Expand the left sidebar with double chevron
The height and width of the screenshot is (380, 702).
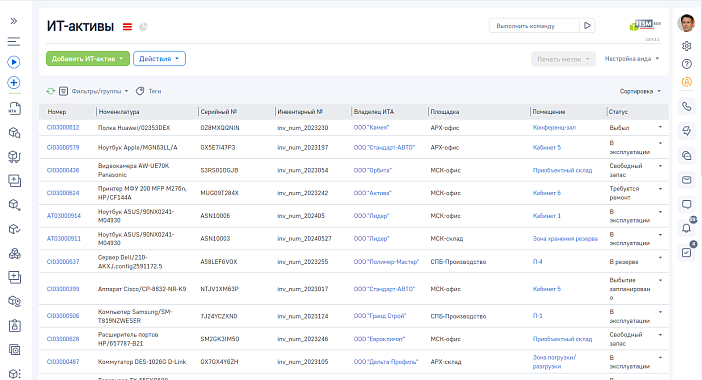14,21
